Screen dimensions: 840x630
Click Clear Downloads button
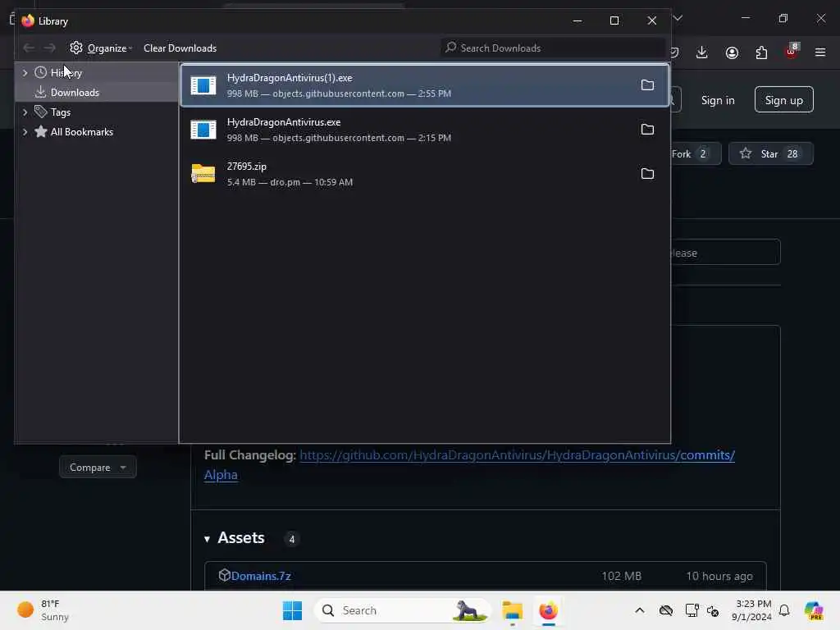(180, 48)
